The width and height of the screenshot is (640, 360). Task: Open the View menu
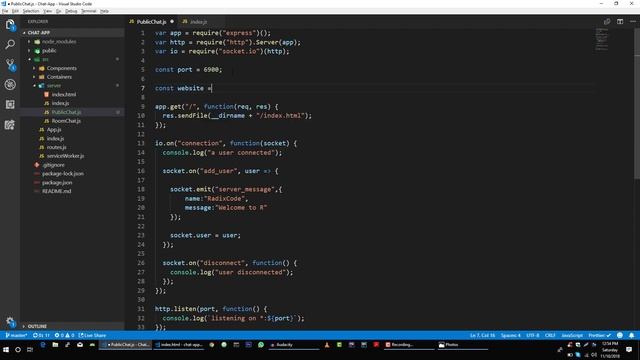point(48,11)
